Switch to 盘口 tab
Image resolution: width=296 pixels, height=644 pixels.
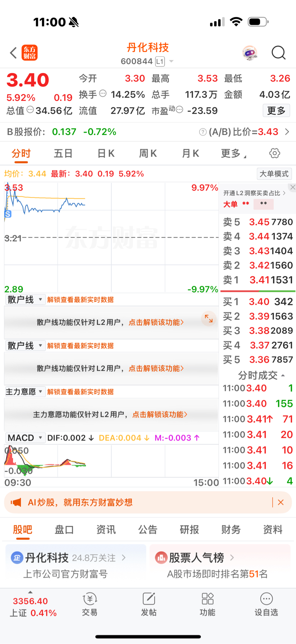pyautogui.click(x=64, y=529)
